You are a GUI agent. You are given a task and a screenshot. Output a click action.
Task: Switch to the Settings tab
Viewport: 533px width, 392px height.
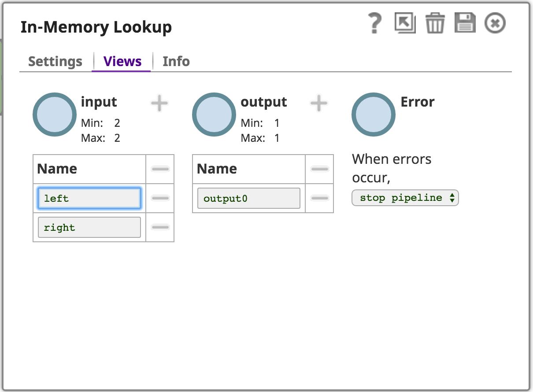point(55,61)
